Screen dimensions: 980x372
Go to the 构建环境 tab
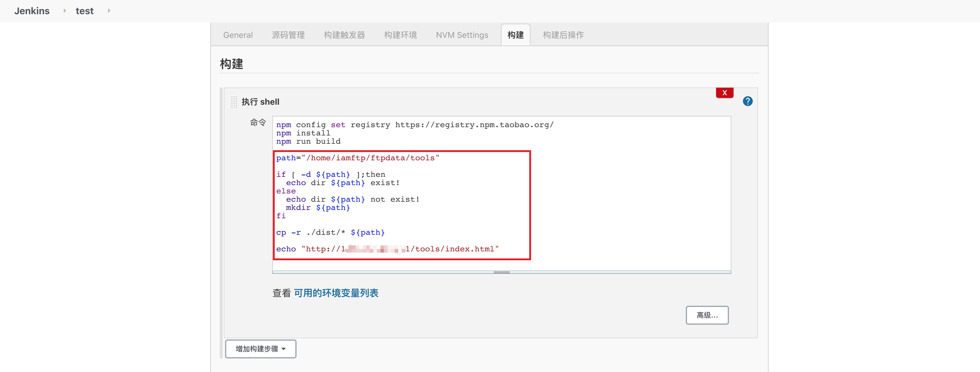(400, 35)
